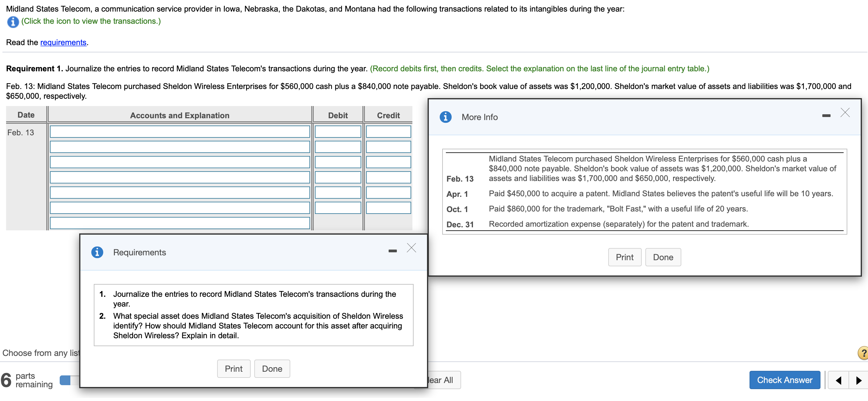Open the requirements link
Image resolution: width=868 pixels, height=401 pixels.
63,42
